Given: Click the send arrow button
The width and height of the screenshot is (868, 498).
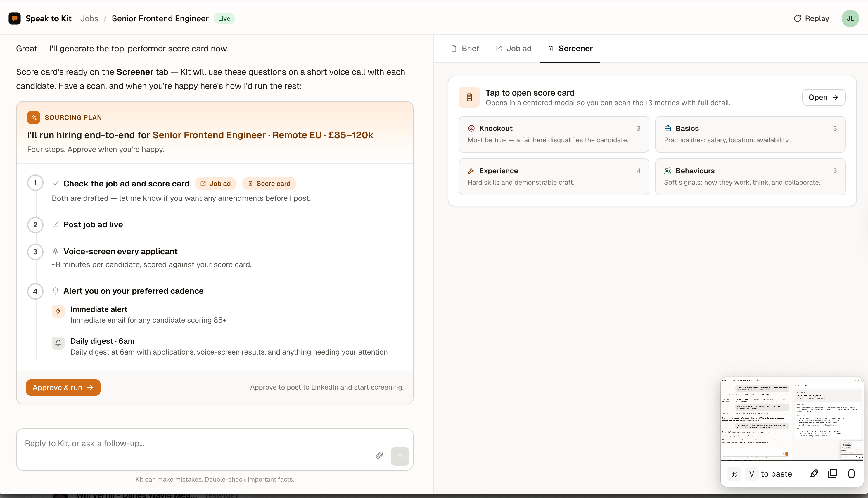Looking at the screenshot, I should pyautogui.click(x=400, y=456).
